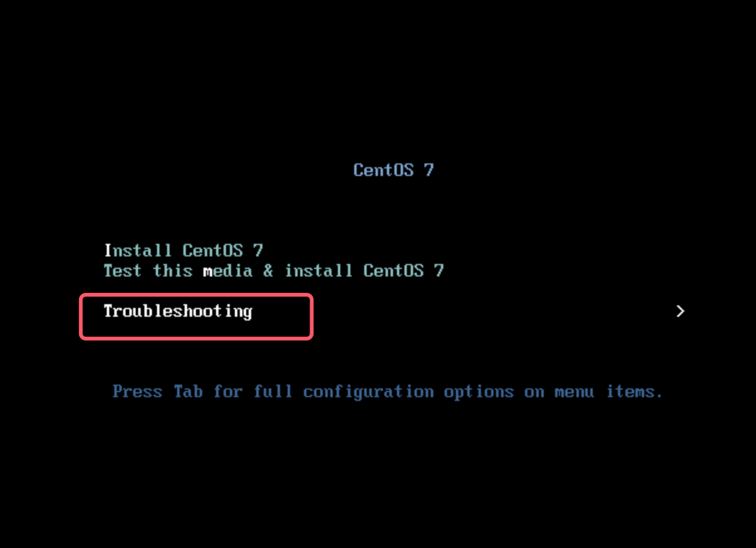Pick the first boot option Install CentOS 7
Screen dimensions: 756x548
183,251
